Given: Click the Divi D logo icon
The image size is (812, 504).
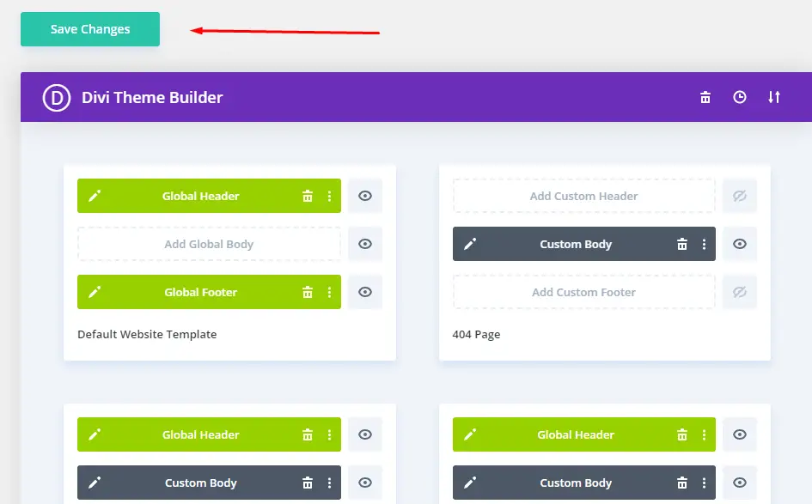Looking at the screenshot, I should [x=57, y=97].
